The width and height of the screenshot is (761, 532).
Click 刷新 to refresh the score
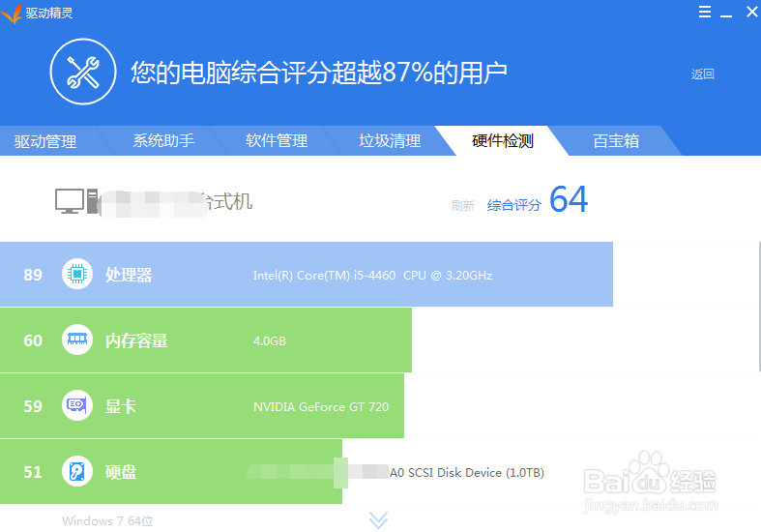[462, 206]
